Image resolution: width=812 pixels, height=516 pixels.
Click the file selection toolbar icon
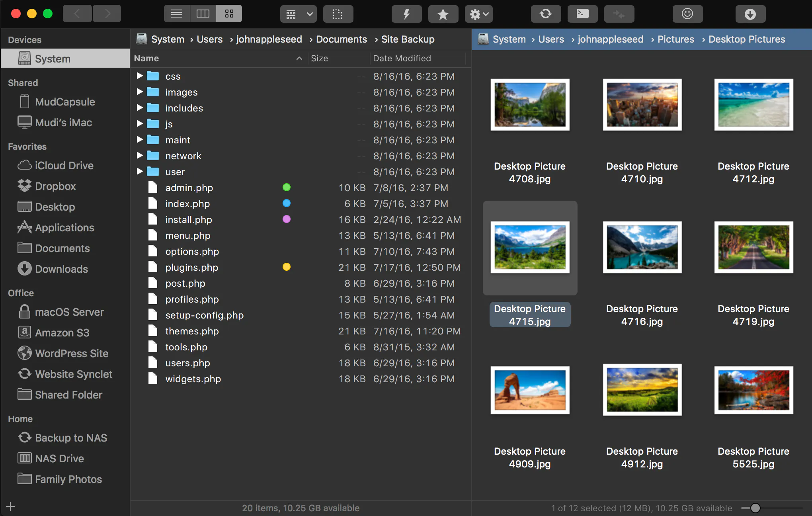[338, 14]
